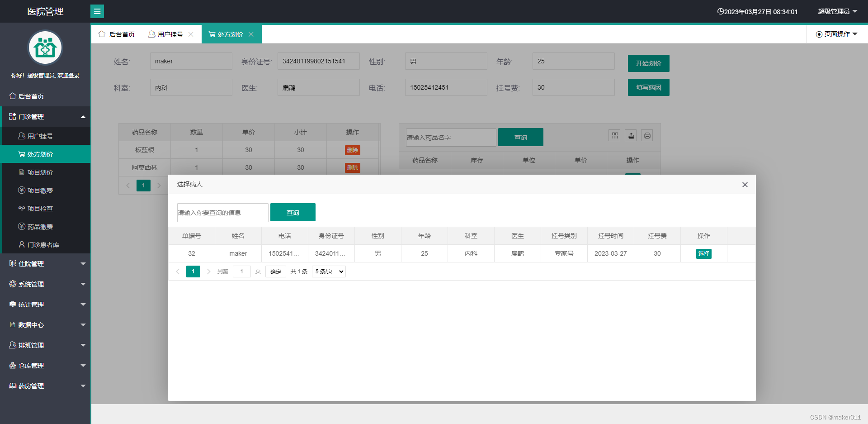This screenshot has width=868, height=424.
Task: Click the hospital logo avatar
Action: click(45, 48)
